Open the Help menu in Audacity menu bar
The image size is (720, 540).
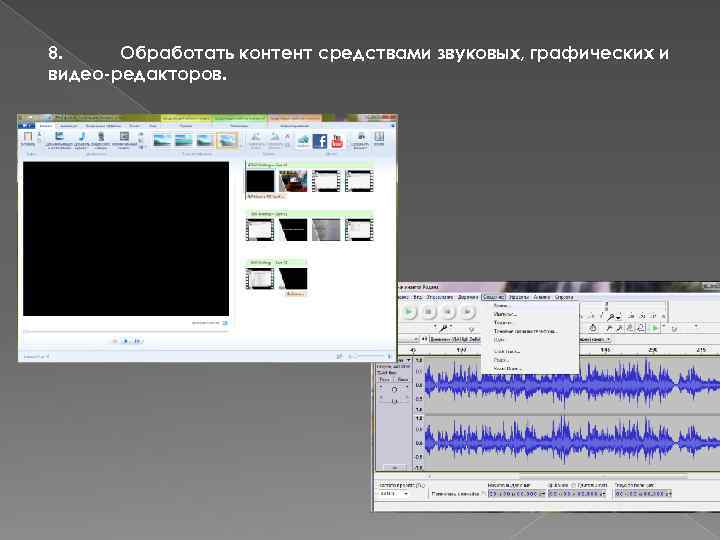click(564, 297)
